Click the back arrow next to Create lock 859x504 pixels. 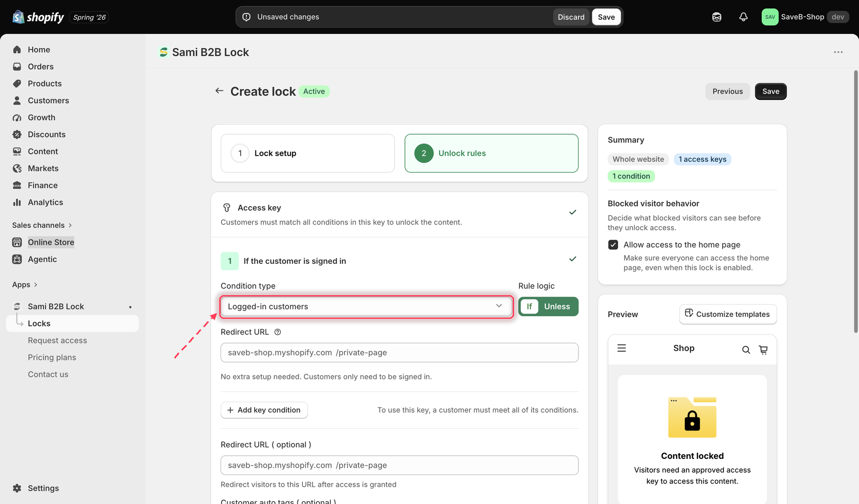219,91
